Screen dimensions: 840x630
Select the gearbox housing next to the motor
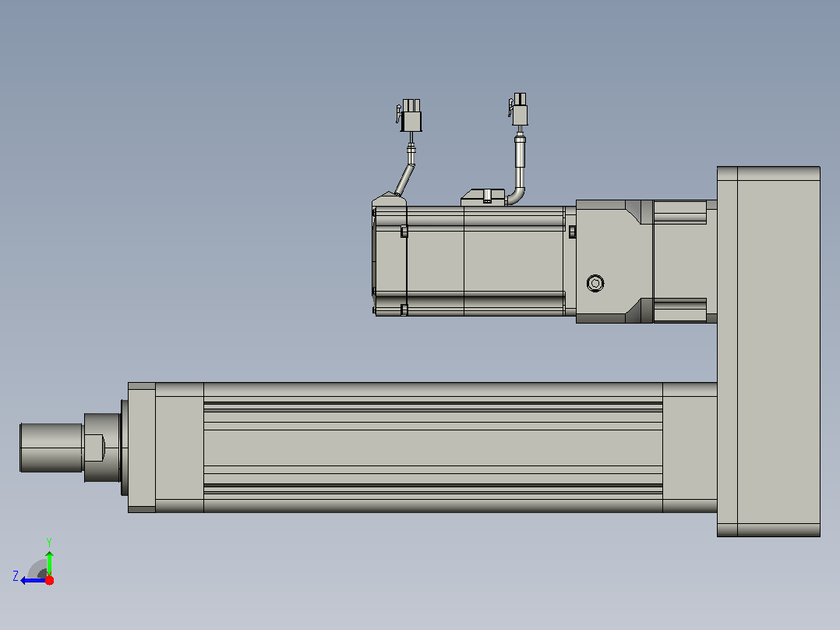coord(615,262)
